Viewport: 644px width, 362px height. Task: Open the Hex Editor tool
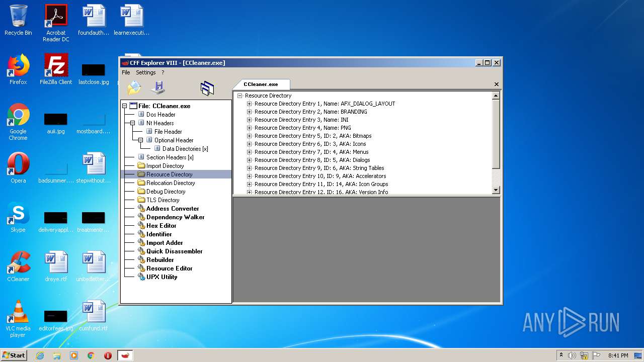[x=162, y=226]
